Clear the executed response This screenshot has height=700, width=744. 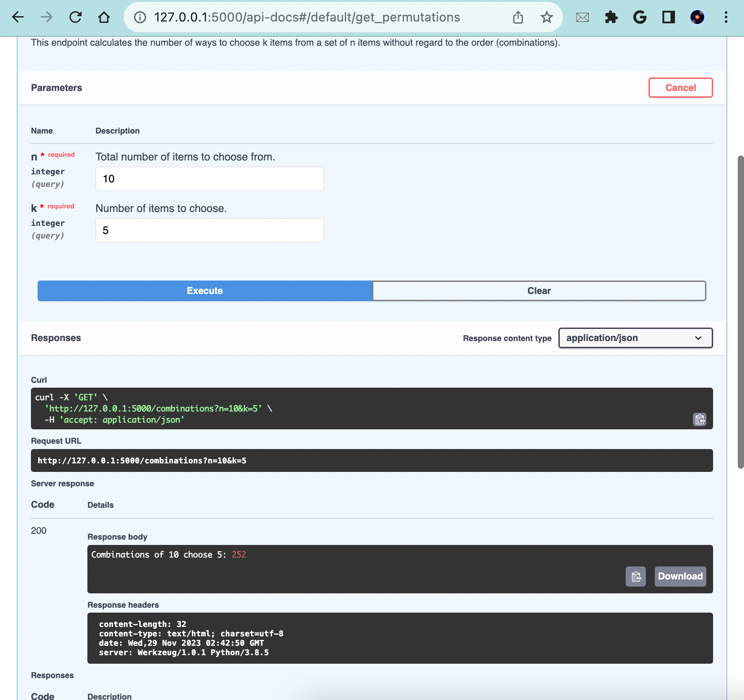coord(539,291)
